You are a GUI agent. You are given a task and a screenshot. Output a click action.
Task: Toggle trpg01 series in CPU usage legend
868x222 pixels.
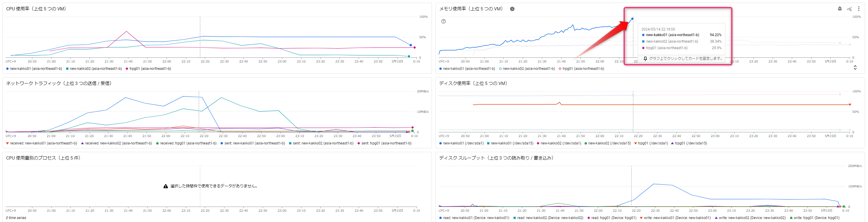tap(148, 69)
